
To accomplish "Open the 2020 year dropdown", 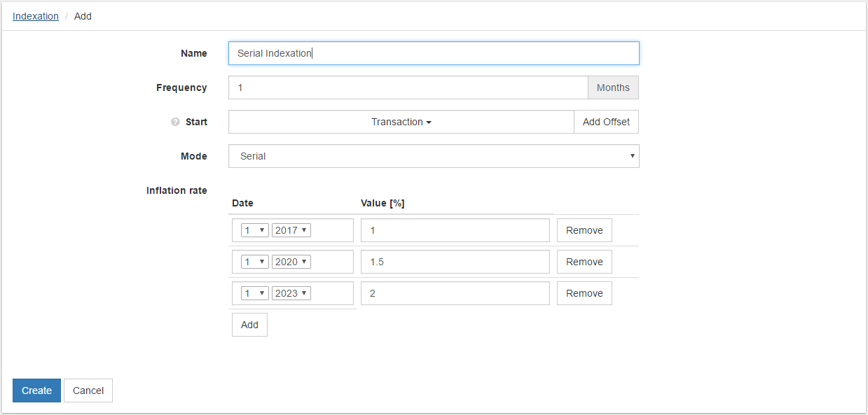I will click(291, 262).
